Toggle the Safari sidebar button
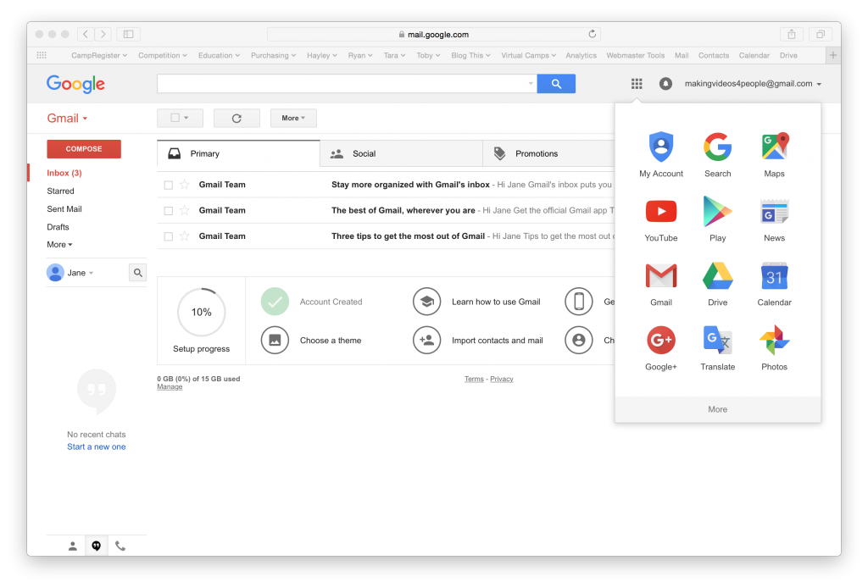Viewport: 868px width, 588px height. [x=129, y=34]
